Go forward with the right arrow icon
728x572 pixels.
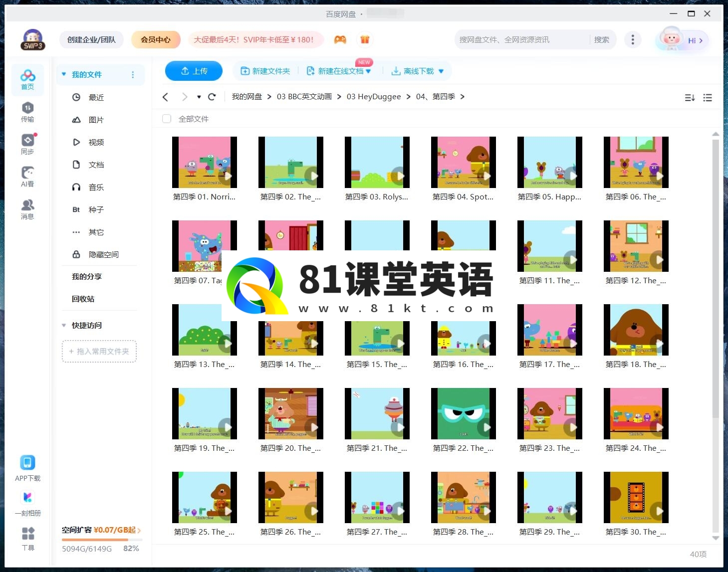pos(185,97)
